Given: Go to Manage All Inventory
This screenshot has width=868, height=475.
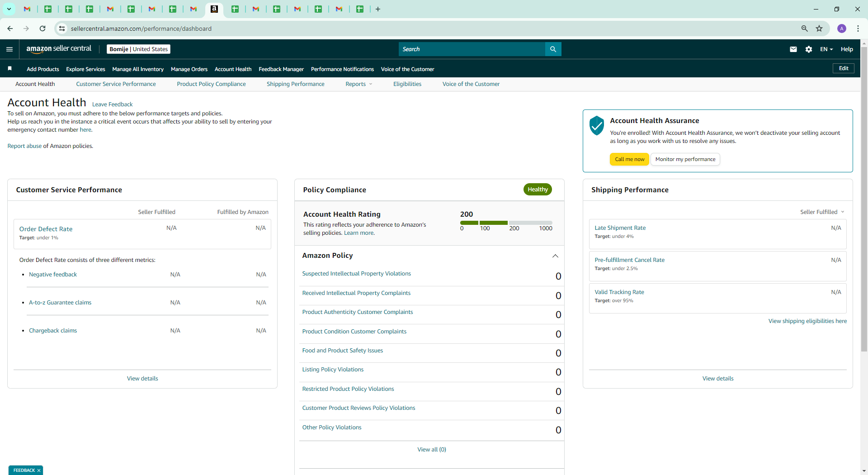Looking at the screenshot, I should [x=138, y=69].
